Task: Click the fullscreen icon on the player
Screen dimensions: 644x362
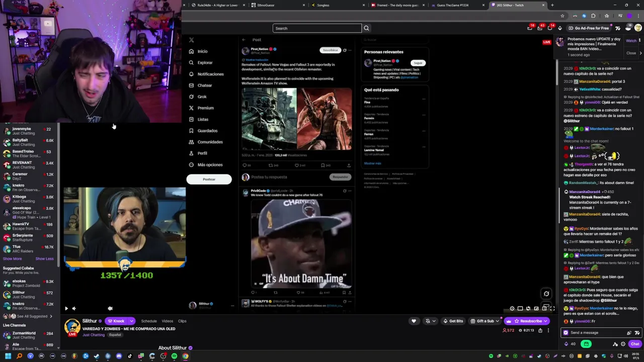Action: (552, 309)
